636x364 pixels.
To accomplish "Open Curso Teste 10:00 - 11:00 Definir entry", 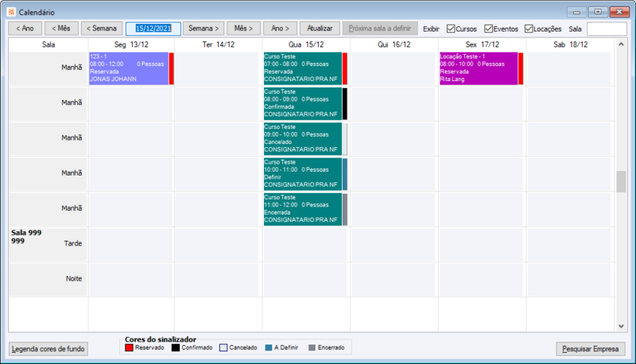I will (303, 174).
